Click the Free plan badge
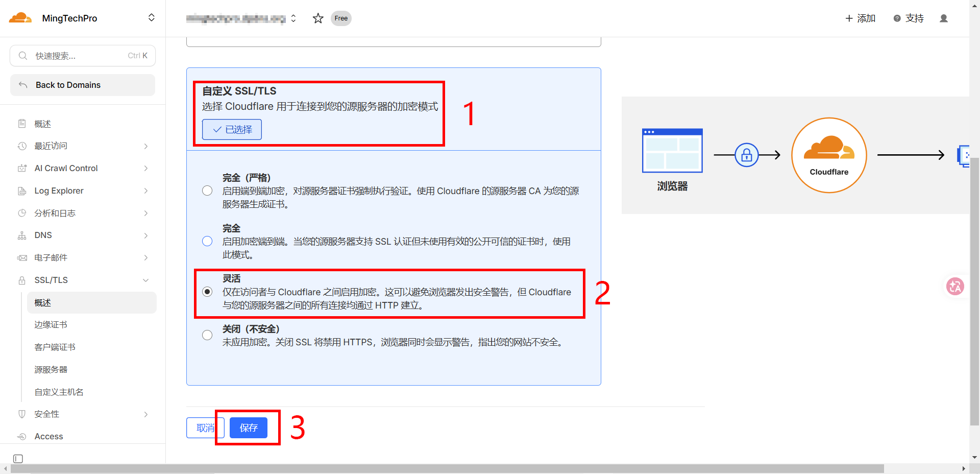Screen dimensions: 980x474 click(x=341, y=18)
